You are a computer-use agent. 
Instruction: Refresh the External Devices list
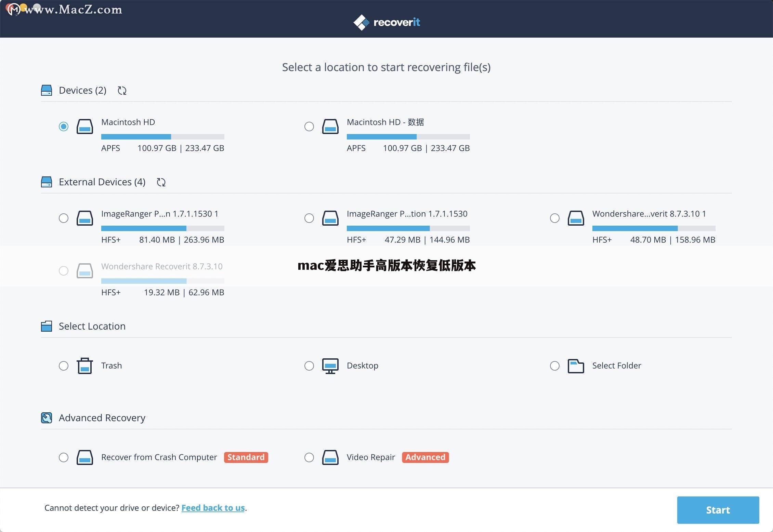[161, 182]
